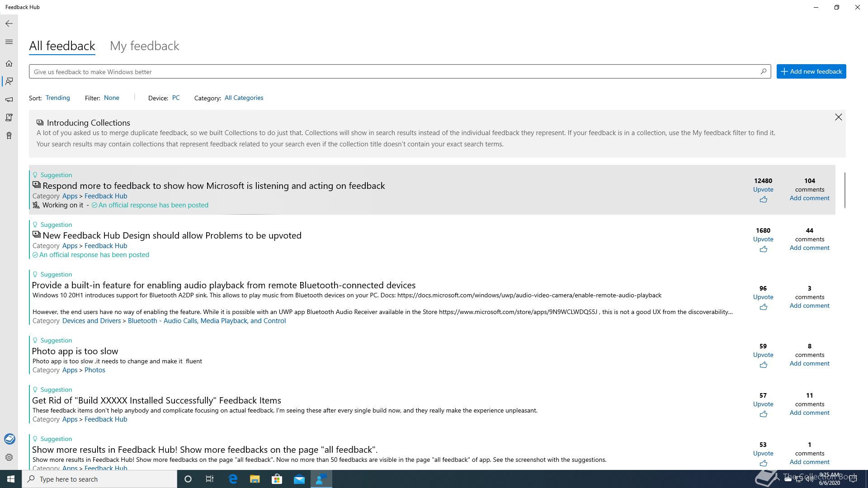Add comment on Photo app feedback

809,363
